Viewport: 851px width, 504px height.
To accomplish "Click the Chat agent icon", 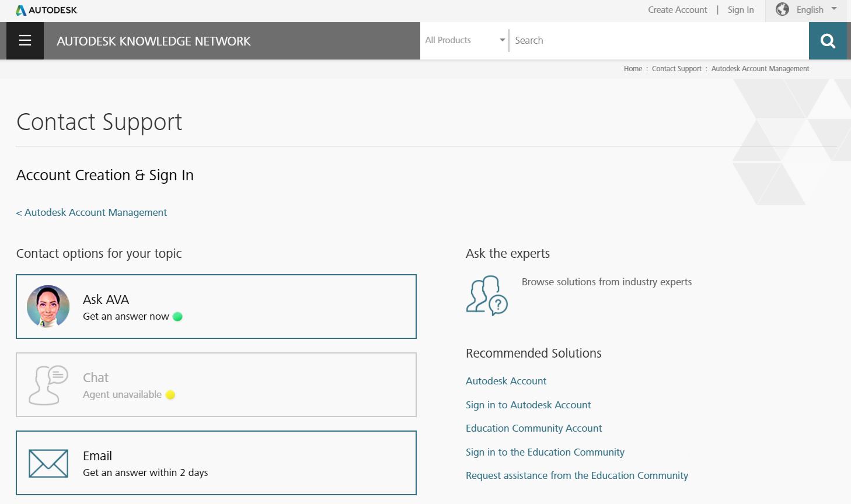I will click(x=48, y=385).
